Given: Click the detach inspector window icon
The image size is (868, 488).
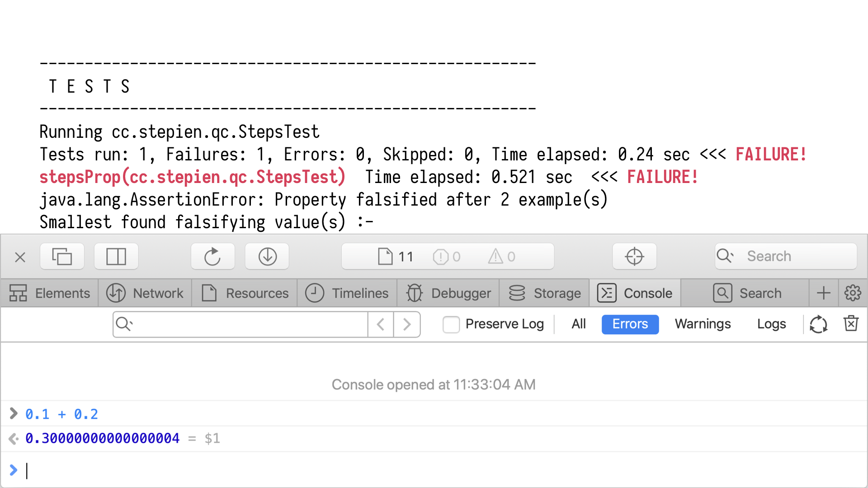Looking at the screenshot, I should coord(62,257).
